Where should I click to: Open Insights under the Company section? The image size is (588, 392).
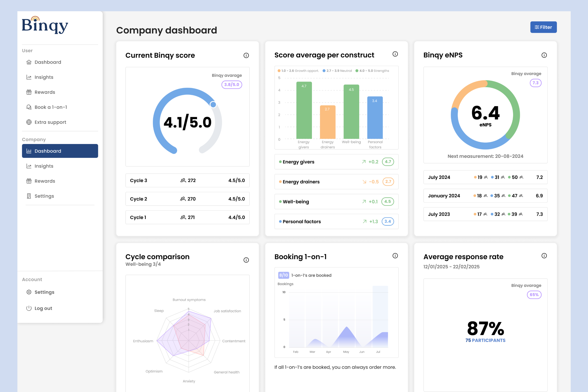[44, 166]
